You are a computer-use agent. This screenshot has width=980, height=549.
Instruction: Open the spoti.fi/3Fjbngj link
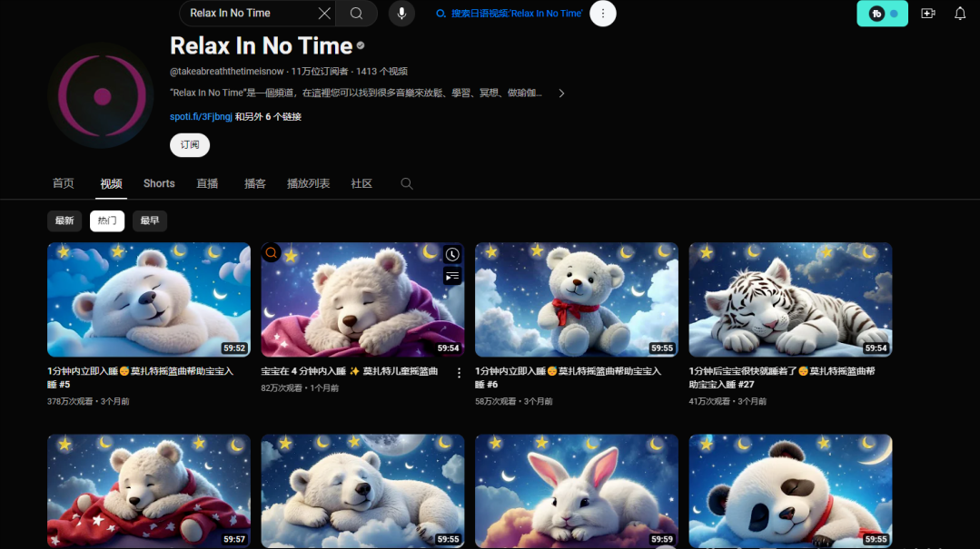coord(201,117)
